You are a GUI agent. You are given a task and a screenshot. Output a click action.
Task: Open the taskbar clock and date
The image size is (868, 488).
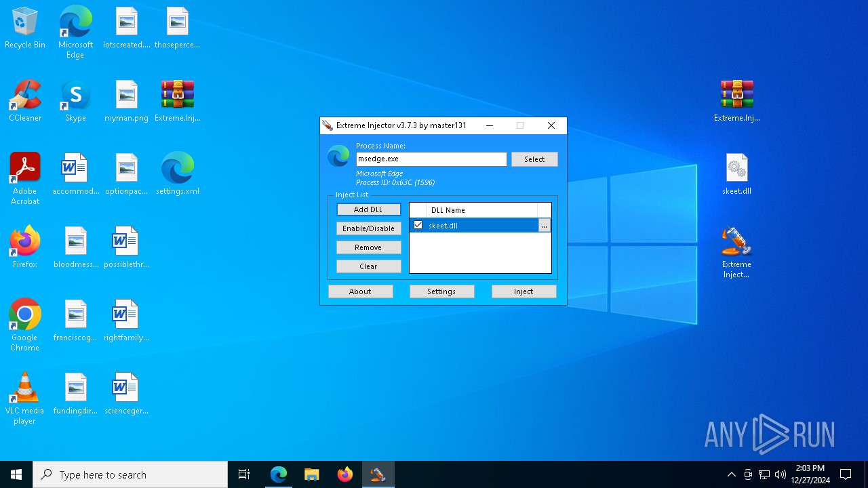(x=810, y=474)
